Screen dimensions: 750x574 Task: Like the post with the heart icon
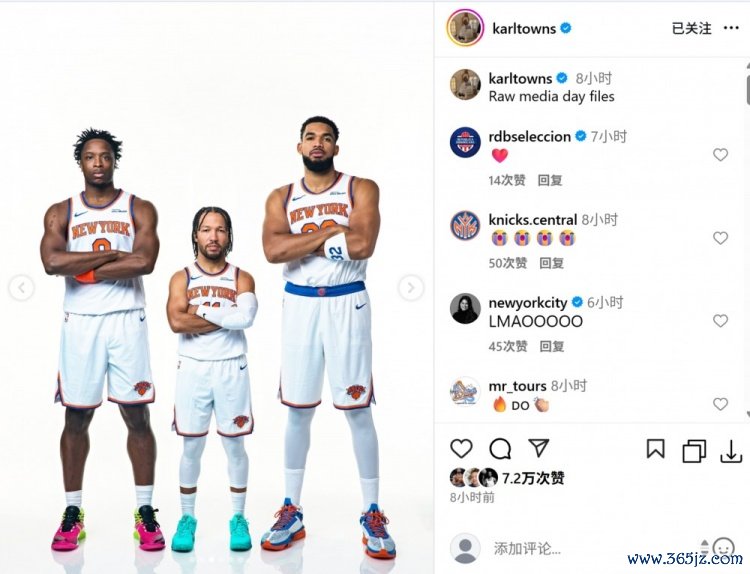[x=462, y=449]
